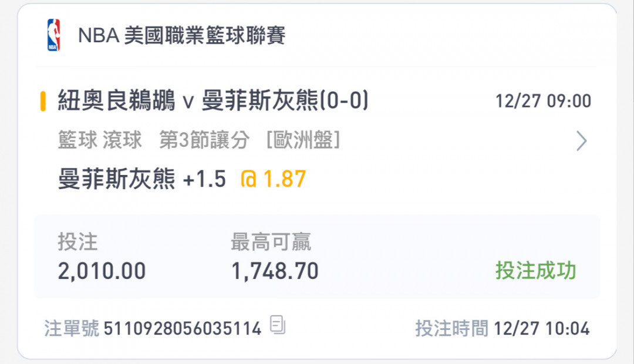The width and height of the screenshot is (634, 364).
Task: Click the orange odds value @ 1.87
Action: pyautogui.click(x=274, y=178)
